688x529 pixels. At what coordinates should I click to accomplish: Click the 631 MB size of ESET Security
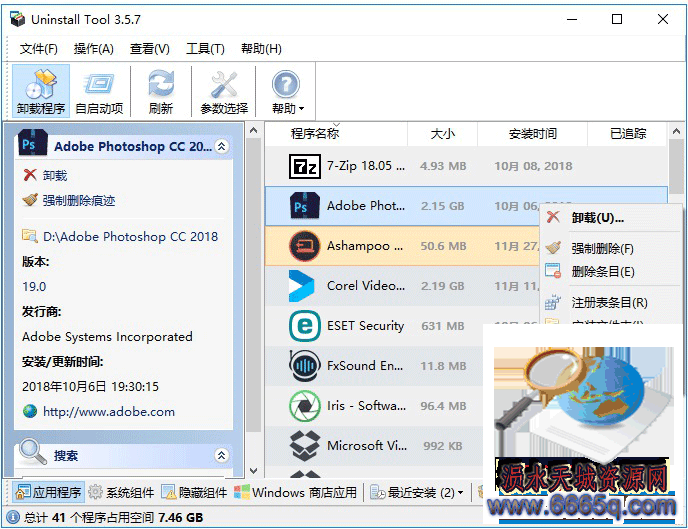pos(443,326)
